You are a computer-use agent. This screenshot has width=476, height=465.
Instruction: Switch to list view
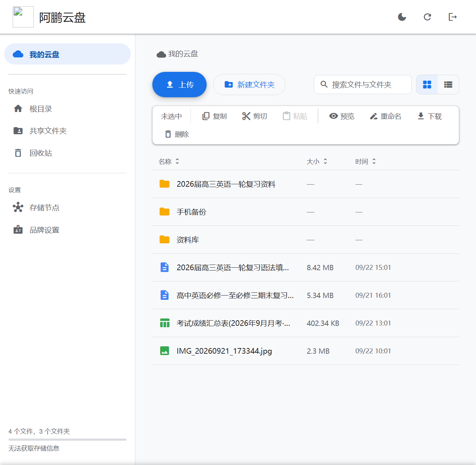[448, 85]
